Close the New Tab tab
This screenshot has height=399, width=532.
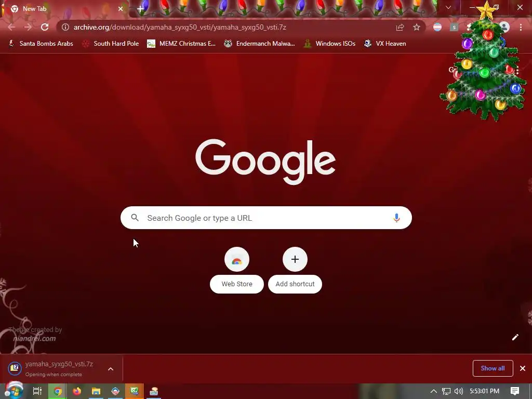[121, 9]
